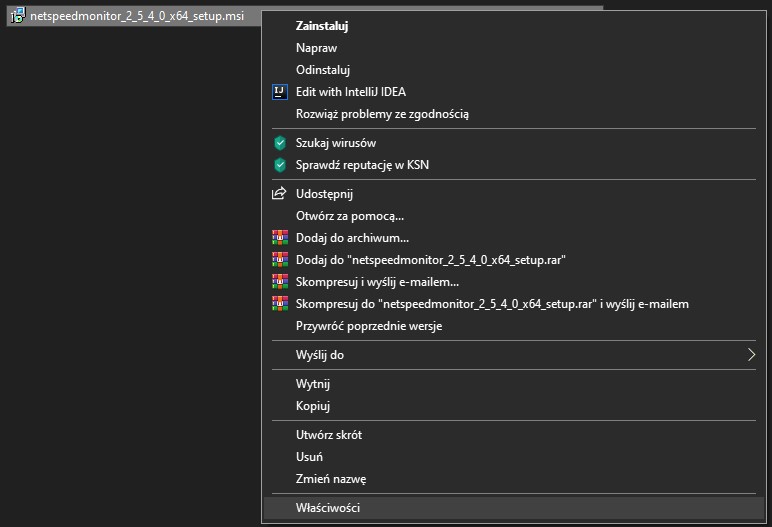Select Sprawdź reputację w KSN
772x527 pixels.
(x=514, y=165)
